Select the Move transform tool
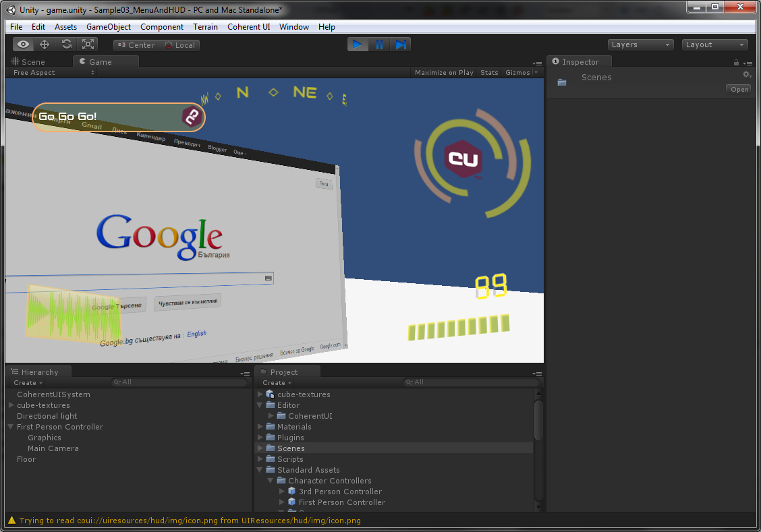The height and width of the screenshot is (532, 761). [x=44, y=45]
